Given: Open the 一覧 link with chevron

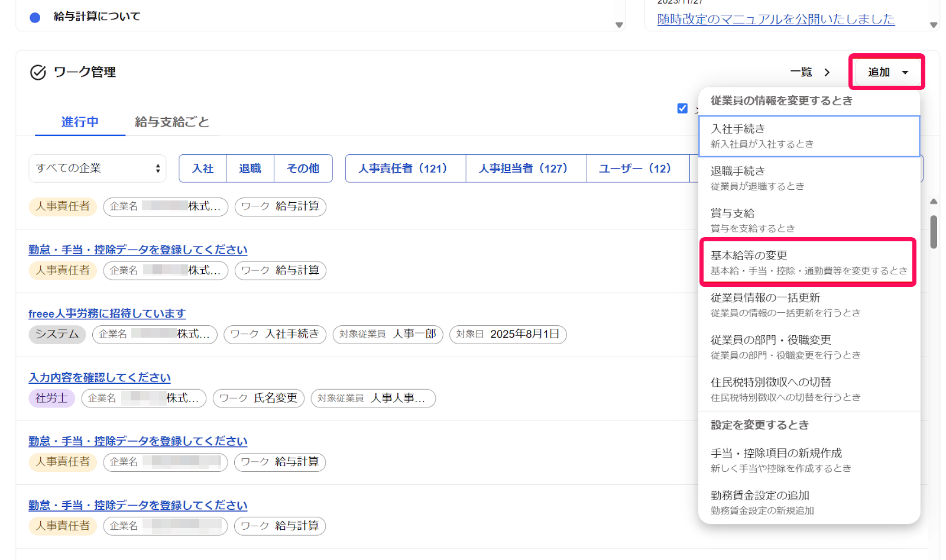Looking at the screenshot, I should (x=810, y=72).
